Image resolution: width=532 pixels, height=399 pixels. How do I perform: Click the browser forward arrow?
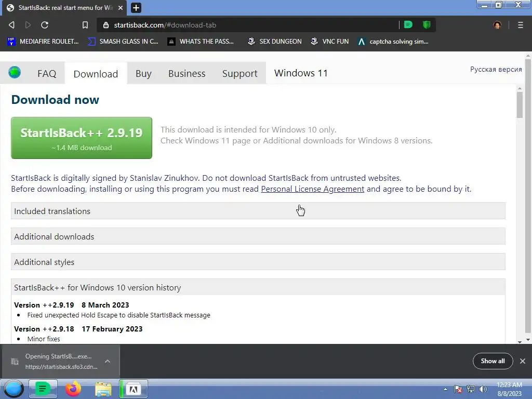click(28, 25)
